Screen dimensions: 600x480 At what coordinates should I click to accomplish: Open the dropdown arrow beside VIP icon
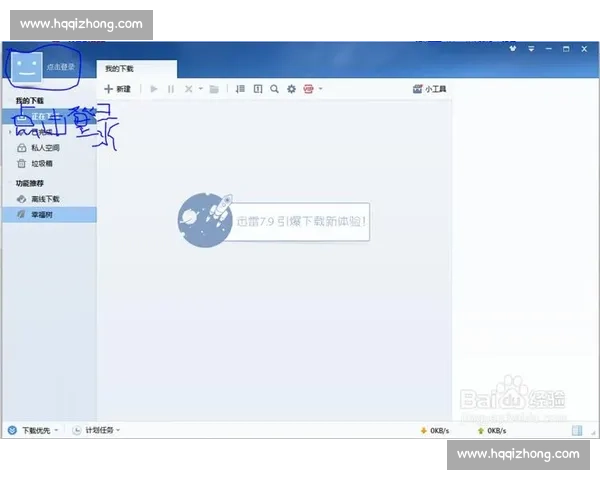321,89
